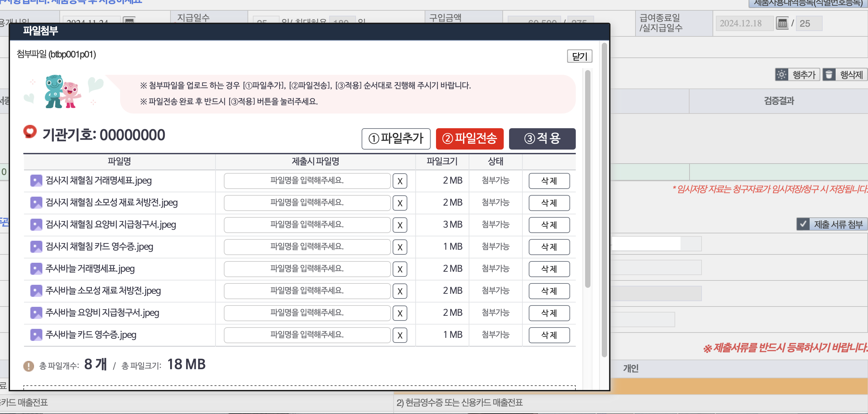
Task: Clear filename with X for 검사지 채혈침 카드 영수증
Action: [400, 247]
